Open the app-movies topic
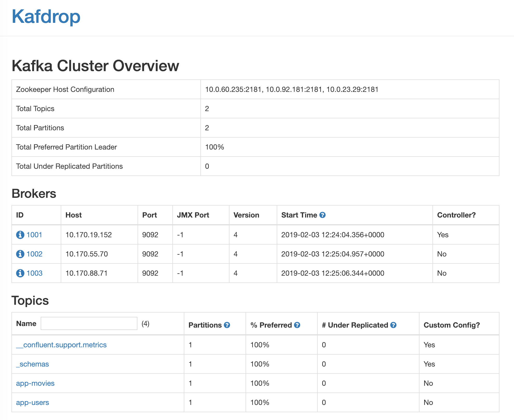 point(35,383)
